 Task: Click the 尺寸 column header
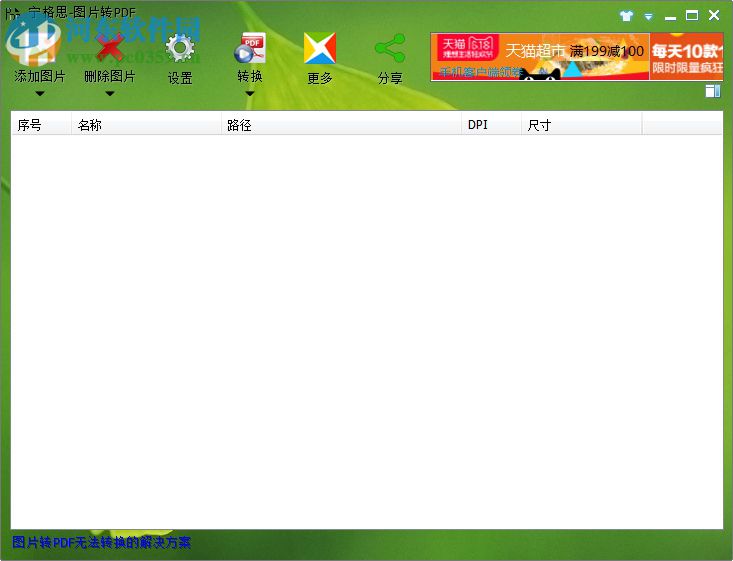click(x=582, y=125)
